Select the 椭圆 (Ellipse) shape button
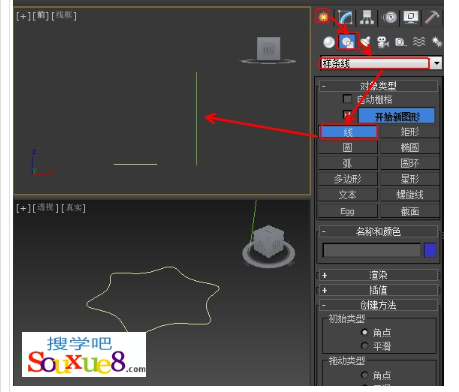This screenshot has height=392, width=459. click(x=410, y=147)
